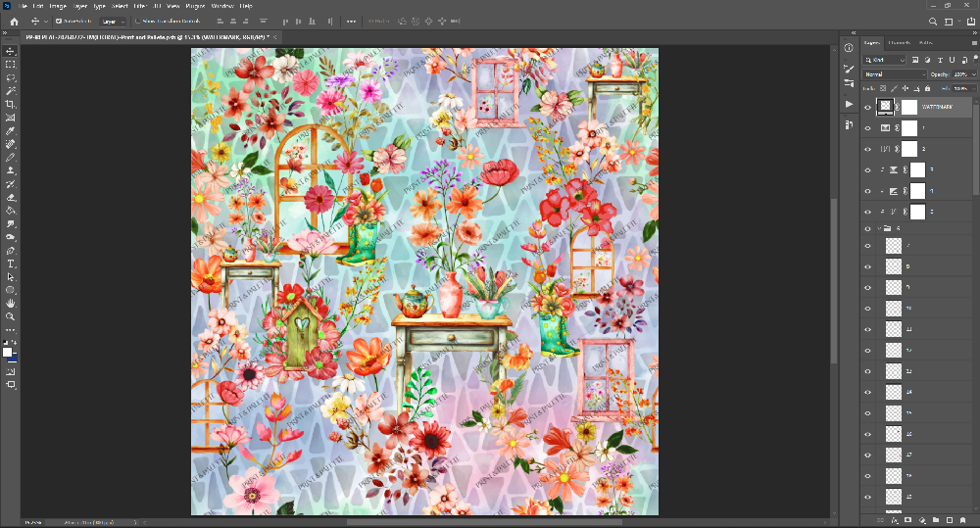Click the foreground color swatch
The image size is (980, 528).
8,353
